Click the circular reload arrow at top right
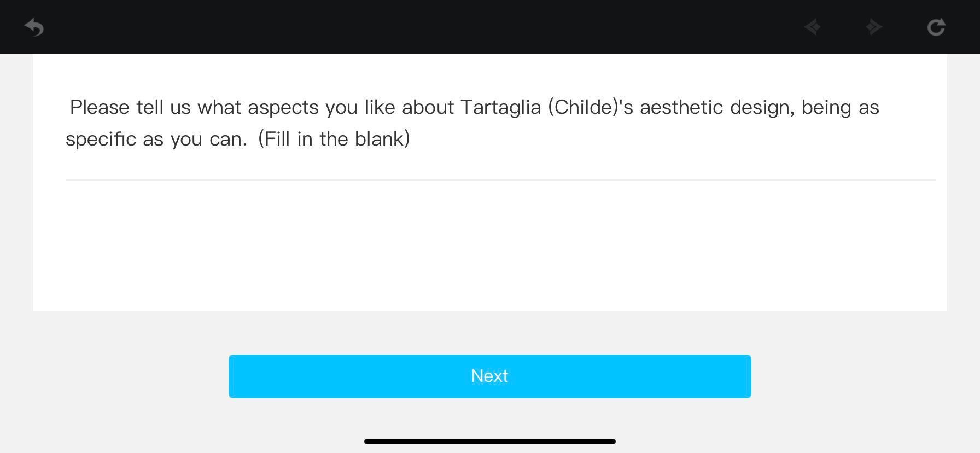This screenshot has width=980, height=453. [936, 27]
